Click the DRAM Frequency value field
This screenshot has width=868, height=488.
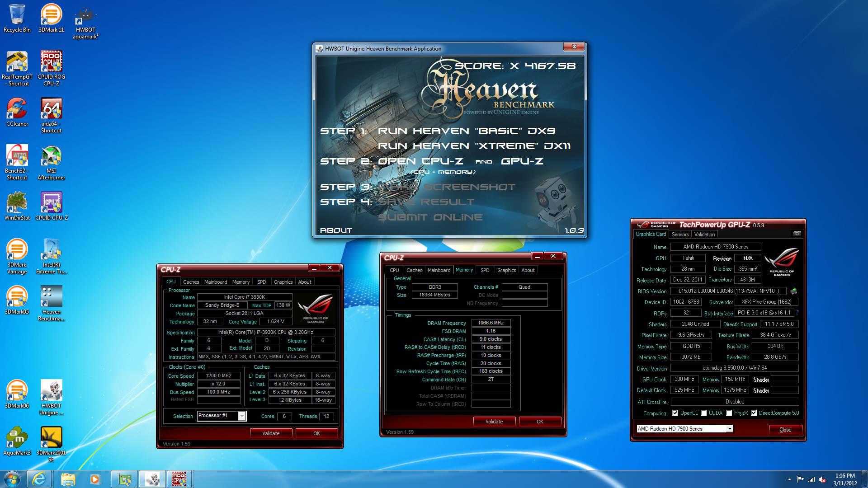click(x=491, y=323)
